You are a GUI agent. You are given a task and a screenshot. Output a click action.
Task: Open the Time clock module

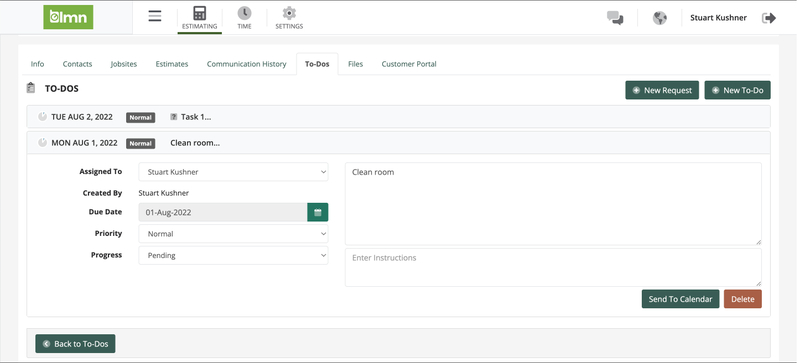tap(244, 18)
